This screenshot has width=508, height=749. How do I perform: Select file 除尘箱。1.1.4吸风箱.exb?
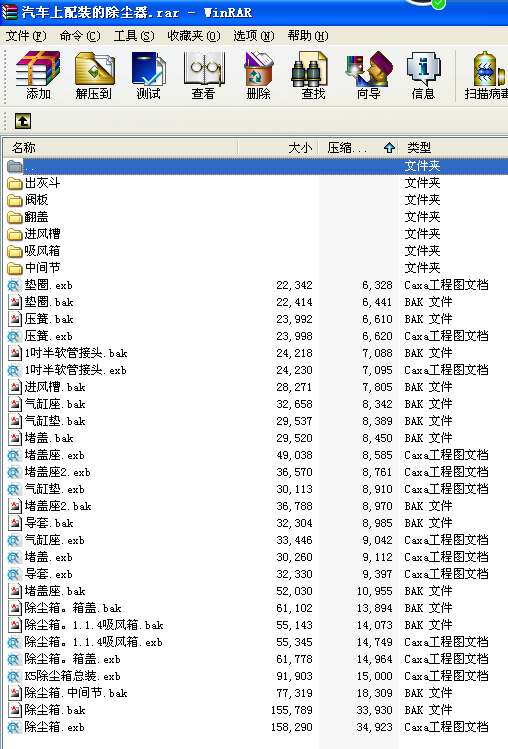(93, 642)
